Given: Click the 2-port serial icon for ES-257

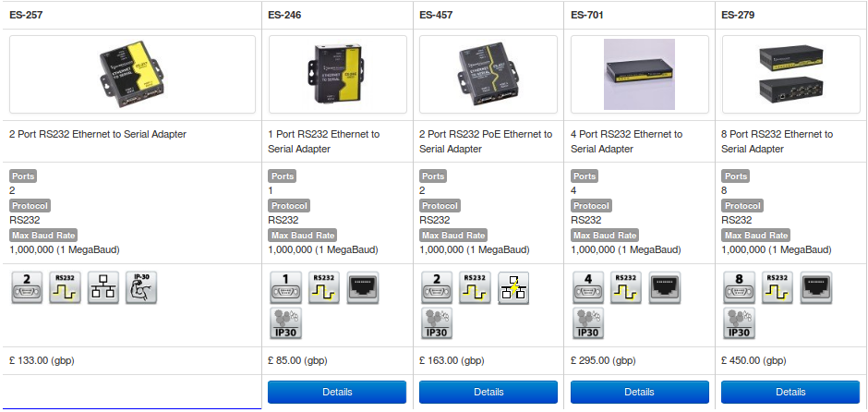Looking at the screenshot, I should click(26, 287).
